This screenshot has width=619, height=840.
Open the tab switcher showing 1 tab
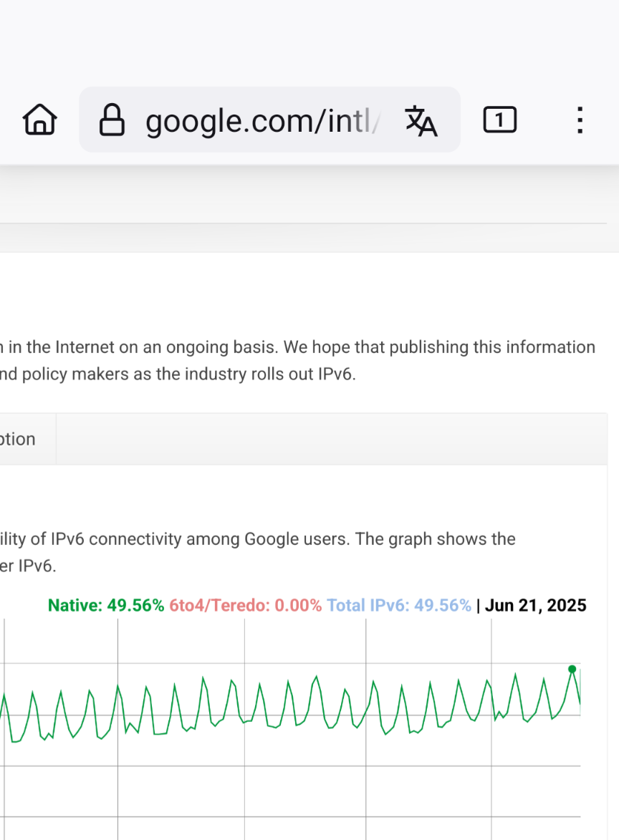click(499, 120)
